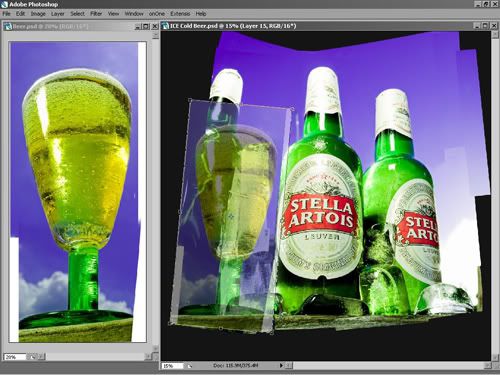Open the Window menu
The height and width of the screenshot is (375, 500).
tap(134, 14)
